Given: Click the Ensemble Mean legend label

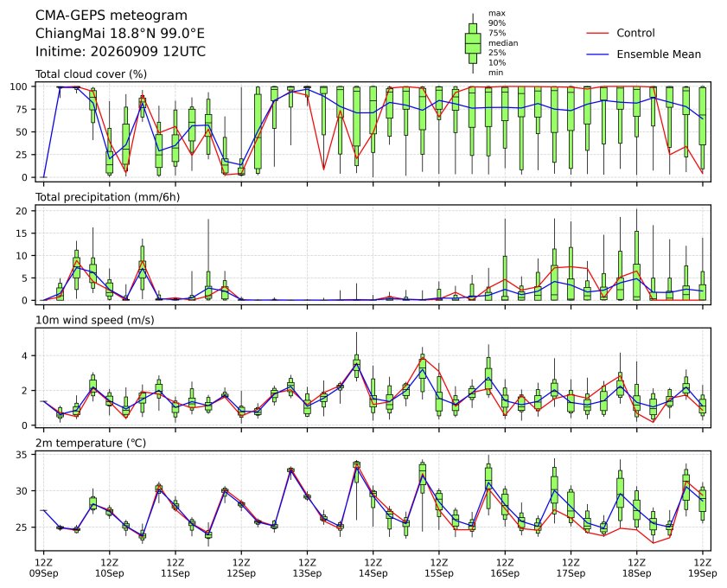Looking at the screenshot, I should [659, 54].
